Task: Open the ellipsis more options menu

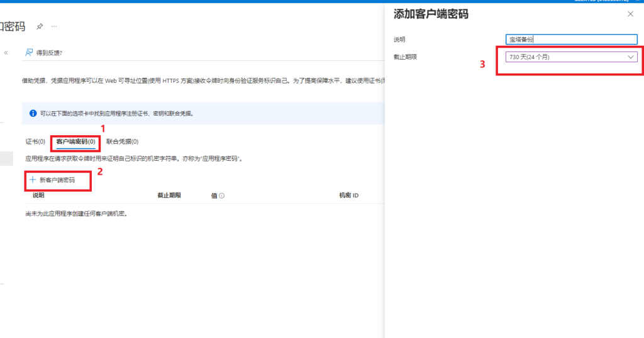Action: tap(54, 26)
